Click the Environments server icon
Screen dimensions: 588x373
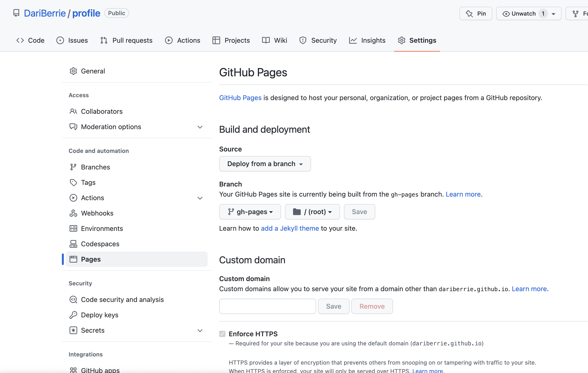[x=73, y=229]
